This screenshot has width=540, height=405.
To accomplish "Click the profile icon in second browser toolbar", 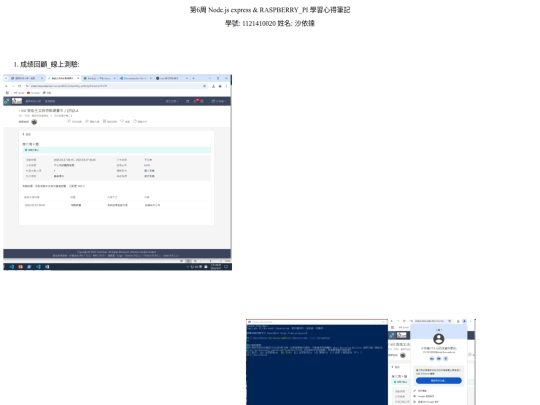I will point(464,321).
